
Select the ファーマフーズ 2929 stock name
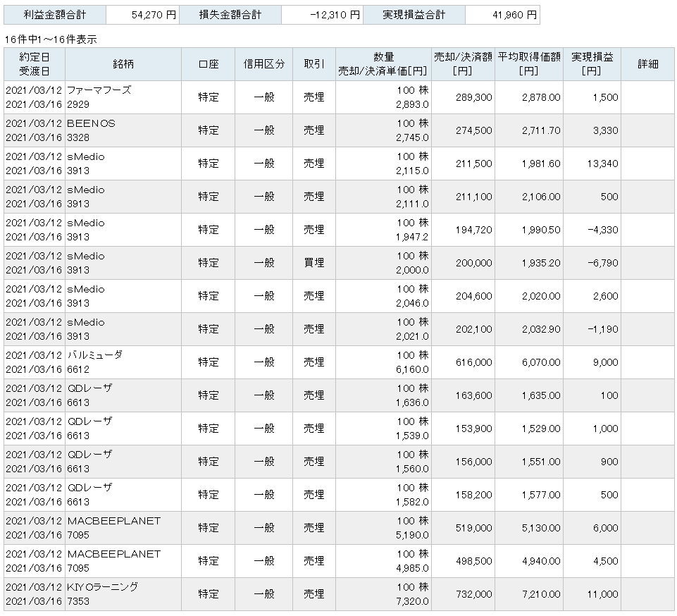pyautogui.click(x=99, y=97)
